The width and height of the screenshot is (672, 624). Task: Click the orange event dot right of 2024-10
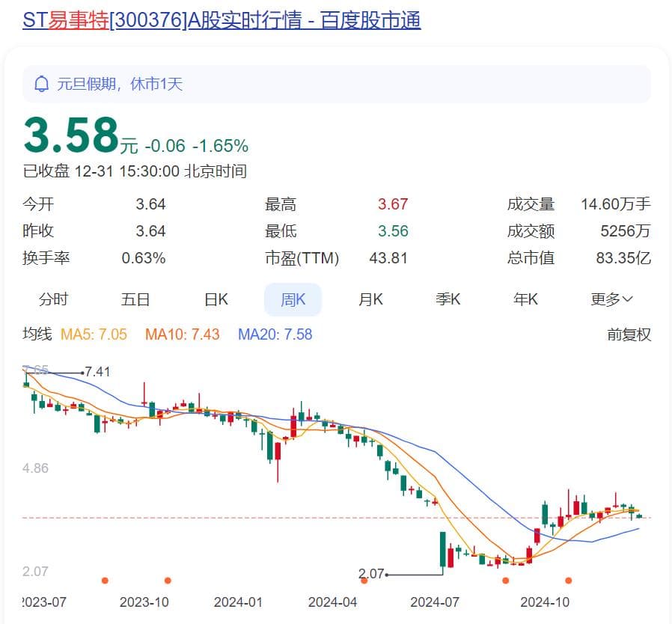(569, 581)
